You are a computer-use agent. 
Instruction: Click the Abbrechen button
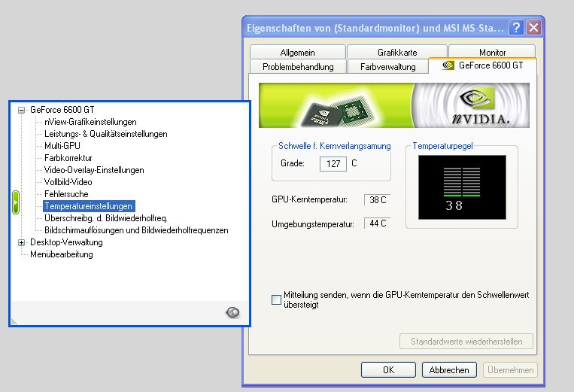449,369
